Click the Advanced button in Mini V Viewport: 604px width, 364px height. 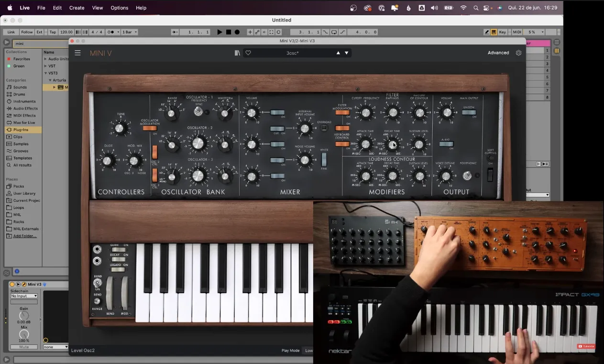pyautogui.click(x=498, y=53)
